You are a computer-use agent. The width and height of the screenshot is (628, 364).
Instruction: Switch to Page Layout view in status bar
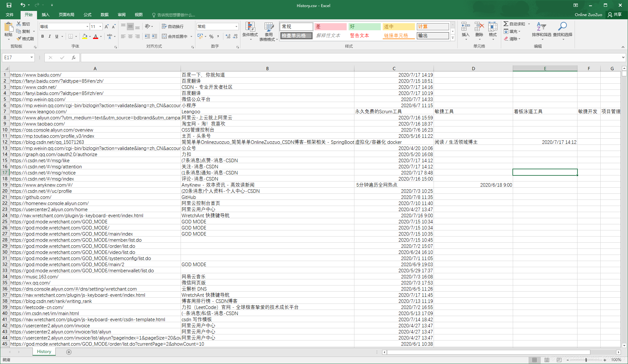click(x=547, y=360)
